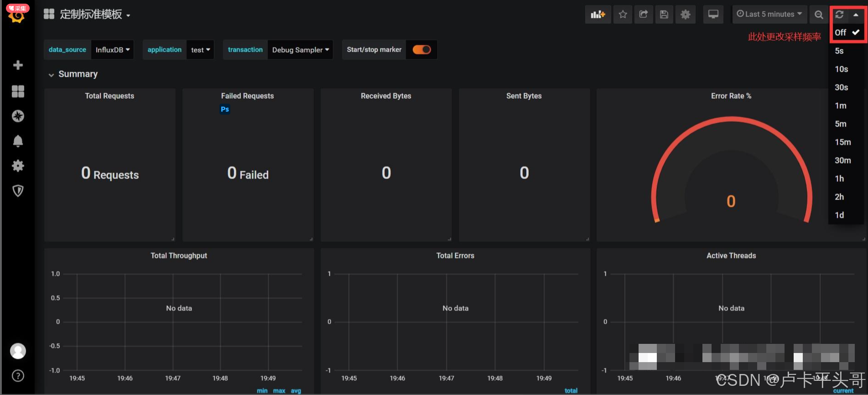Viewport: 868px width, 395px height.
Task: Toggle the Start/stop marker switch
Action: 422,50
